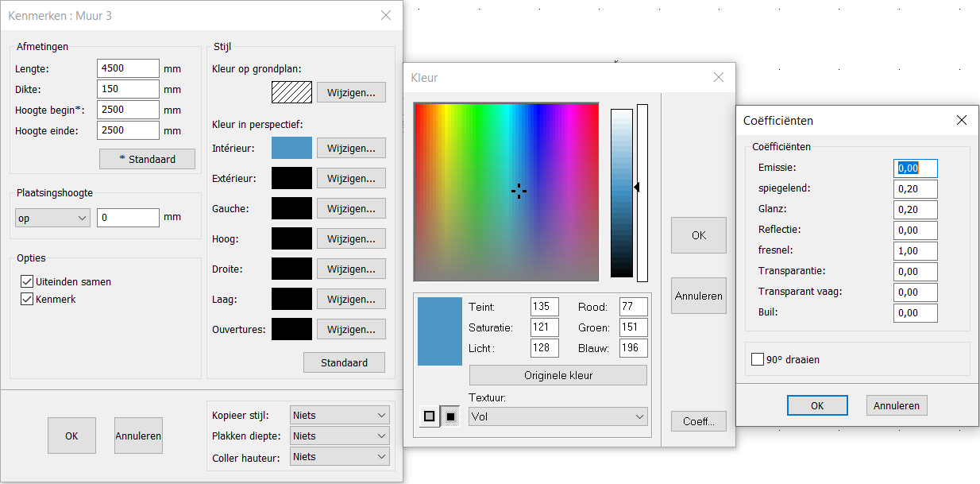Select the outlined square fill icon

(x=430, y=416)
